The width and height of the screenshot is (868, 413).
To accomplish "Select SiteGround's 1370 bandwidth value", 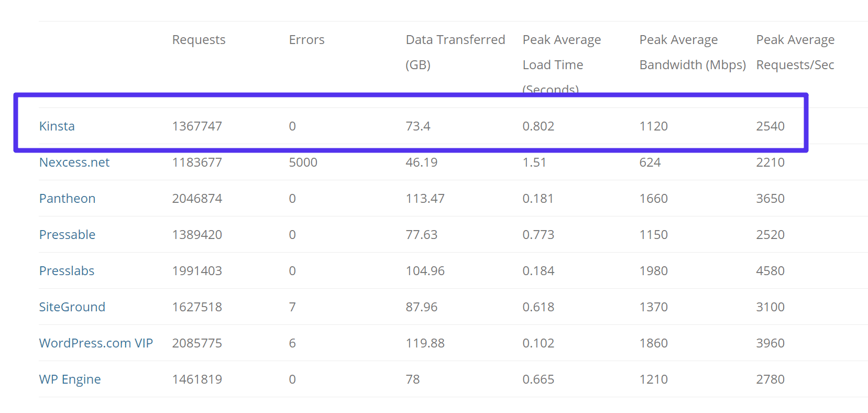I will point(653,307).
